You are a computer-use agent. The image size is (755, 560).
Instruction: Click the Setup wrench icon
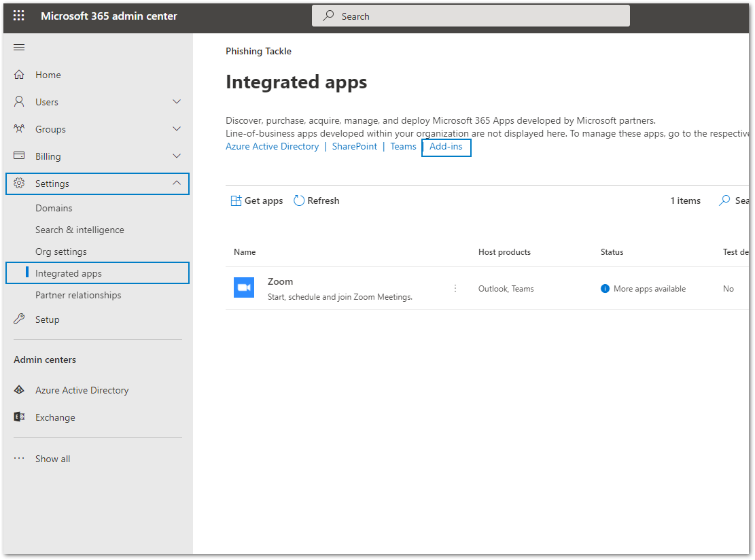click(x=19, y=319)
